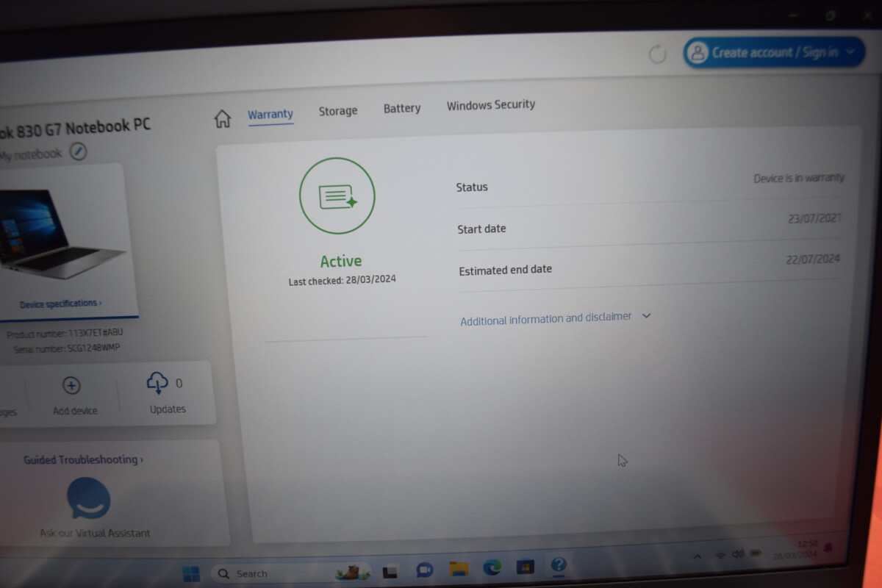This screenshot has width=882, height=588.
Task: Open Guided Troubleshooting
Action: click(83, 460)
